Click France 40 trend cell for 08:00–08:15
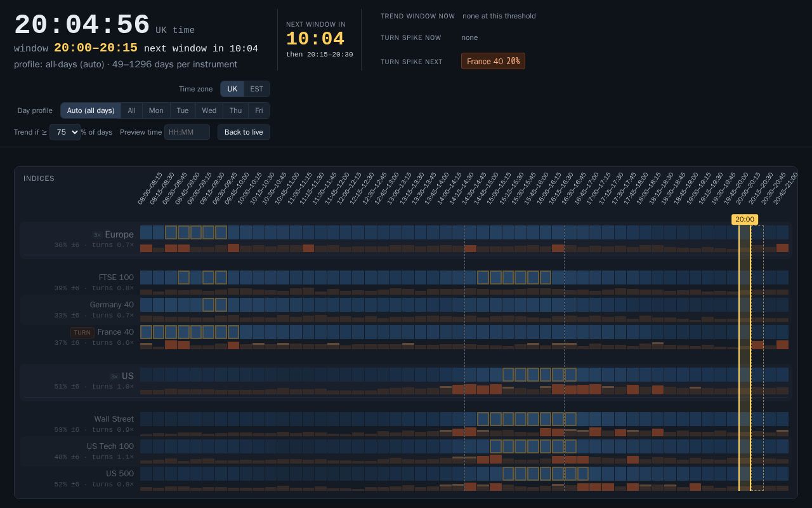Image resolution: width=812 pixels, height=508 pixels. (x=147, y=332)
